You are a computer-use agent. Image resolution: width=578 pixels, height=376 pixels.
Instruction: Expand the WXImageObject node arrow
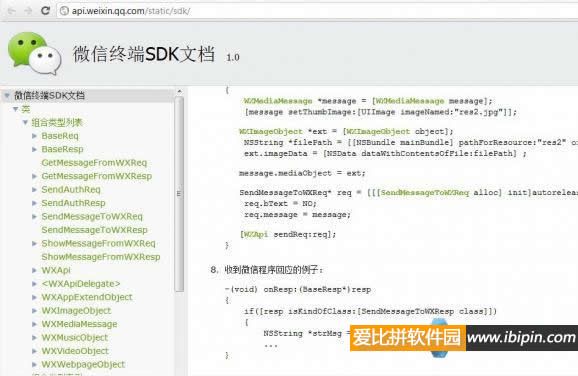tap(35, 311)
